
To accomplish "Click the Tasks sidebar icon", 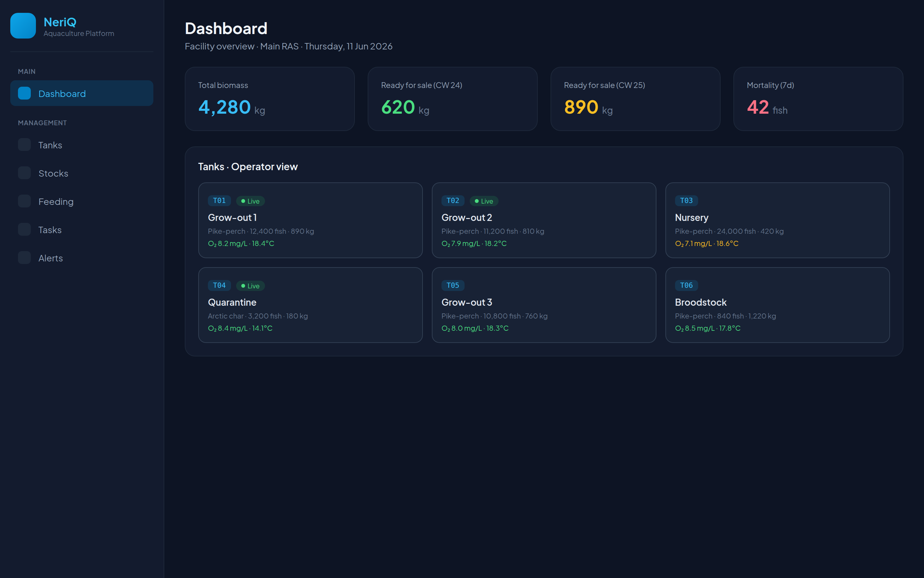I will (24, 229).
